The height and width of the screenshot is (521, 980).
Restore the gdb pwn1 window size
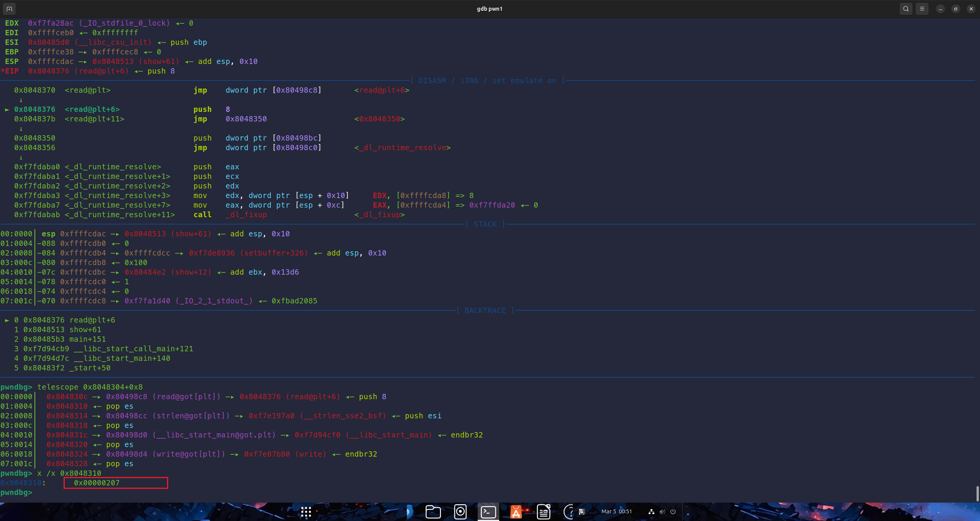click(956, 8)
